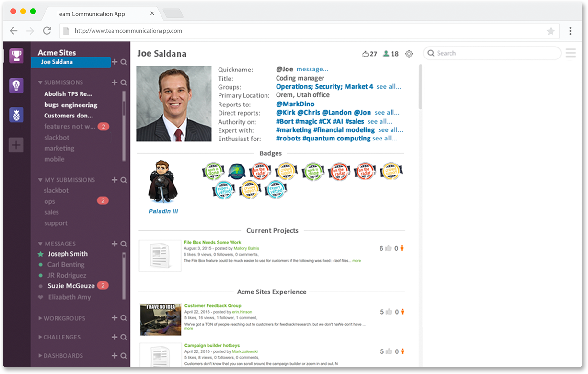Click the message... link next to @Joe
Image resolution: width=588 pixels, height=374 pixels.
[312, 69]
